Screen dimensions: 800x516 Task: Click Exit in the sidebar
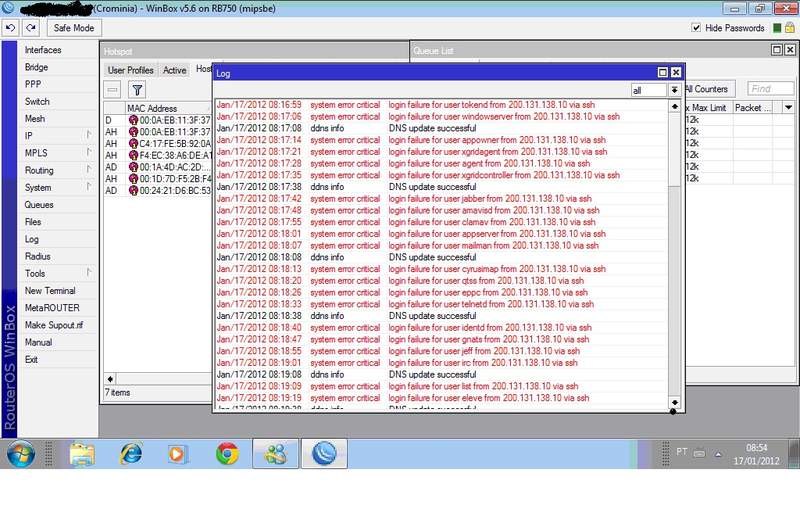[31, 360]
